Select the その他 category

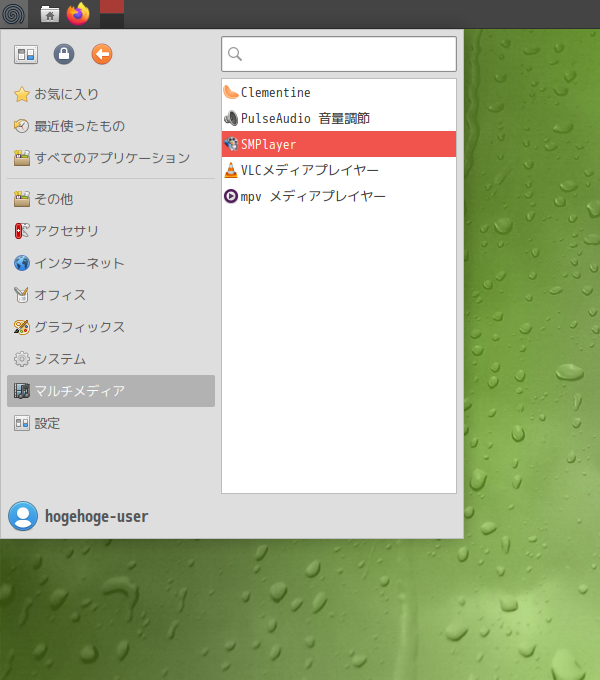tap(111, 199)
